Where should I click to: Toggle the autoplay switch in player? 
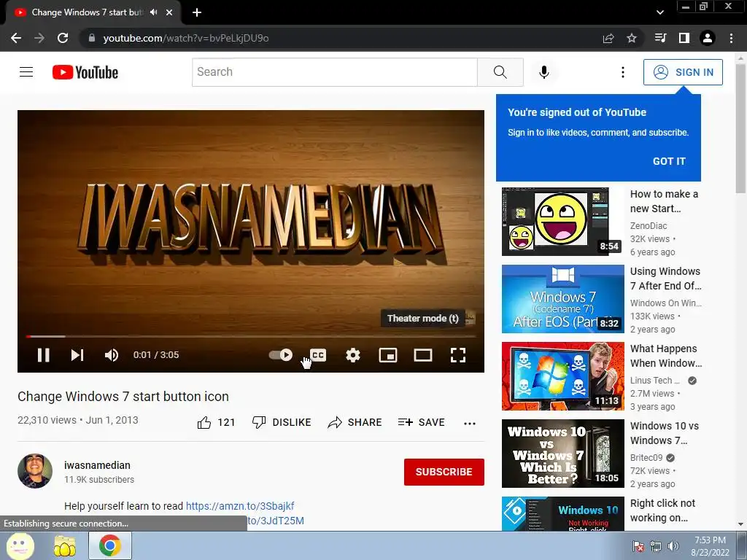[x=281, y=355]
